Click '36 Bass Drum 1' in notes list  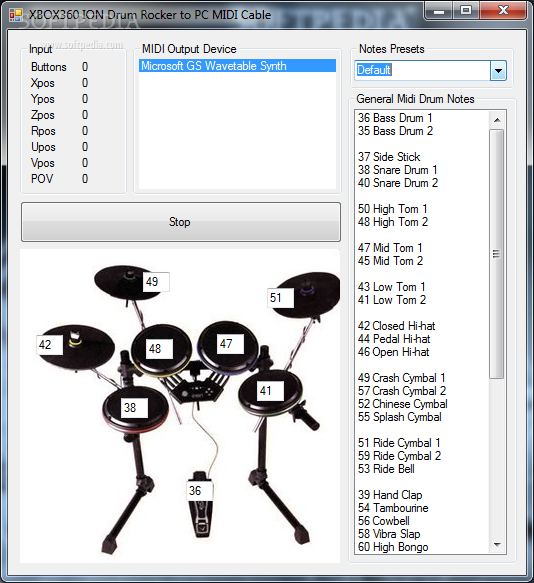[x=395, y=118]
